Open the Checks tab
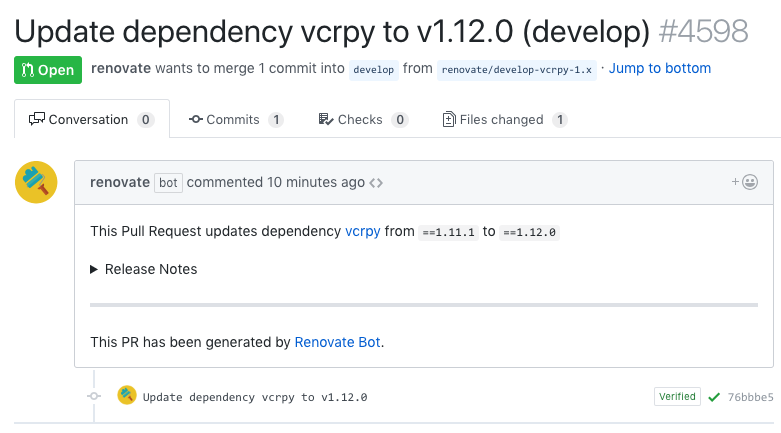This screenshot has width=781, height=433. [x=364, y=120]
